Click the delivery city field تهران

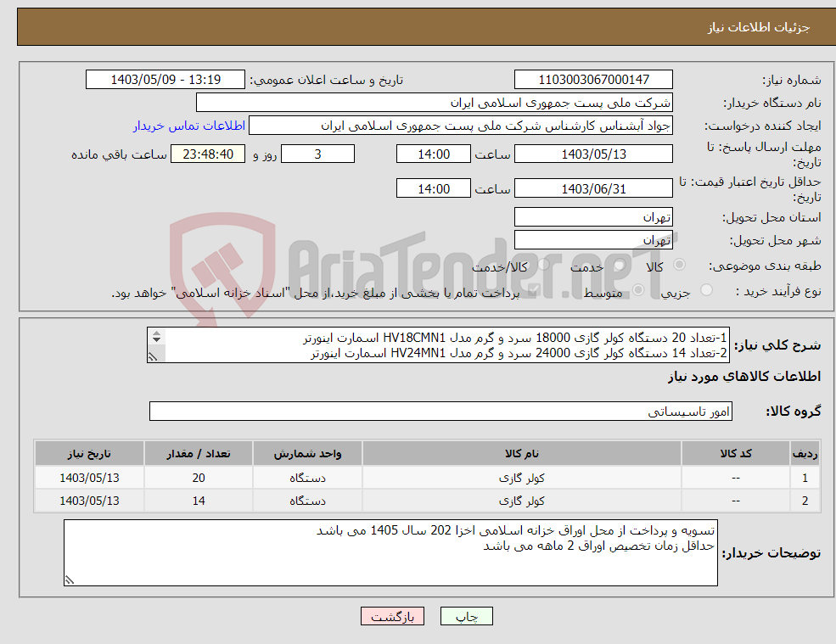(593, 240)
